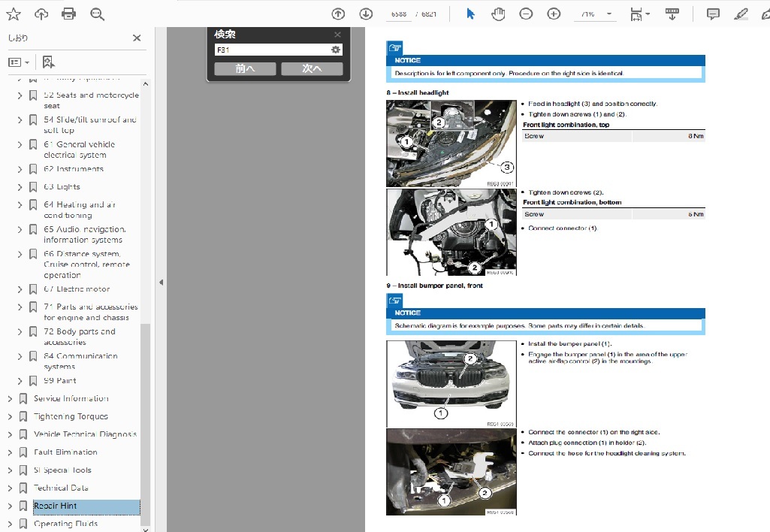Open the 72 Body parts and accessories bookmark
Screen dimensions: 770x532
[x=80, y=337]
